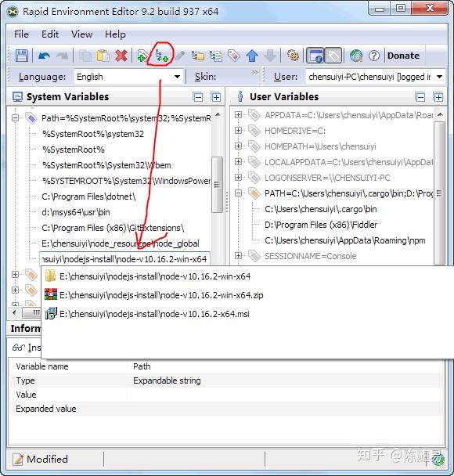Expand the LOGONSERVER user variable

pyautogui.click(x=238, y=177)
